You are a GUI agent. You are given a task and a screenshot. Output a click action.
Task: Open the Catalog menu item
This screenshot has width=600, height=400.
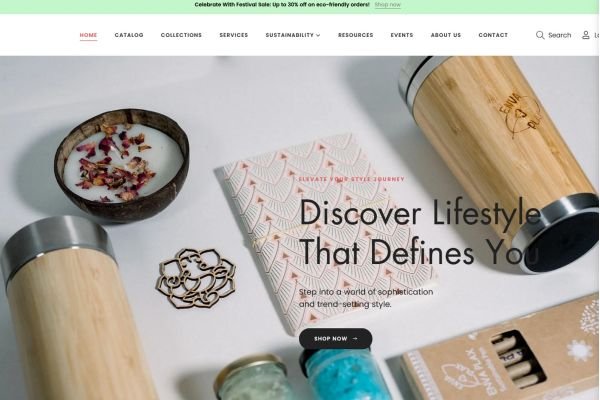point(129,35)
